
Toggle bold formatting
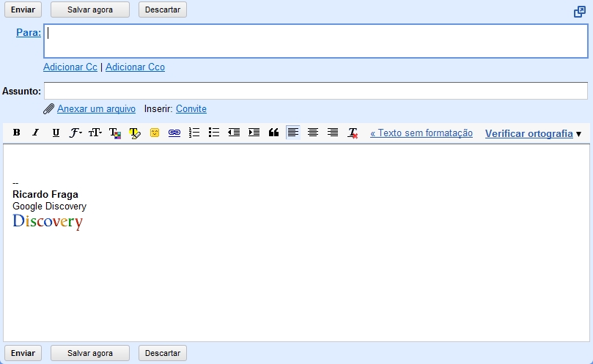coord(16,133)
